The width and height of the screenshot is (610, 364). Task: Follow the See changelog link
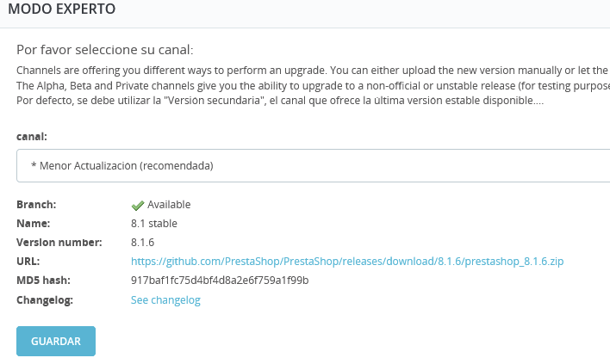[x=165, y=299]
